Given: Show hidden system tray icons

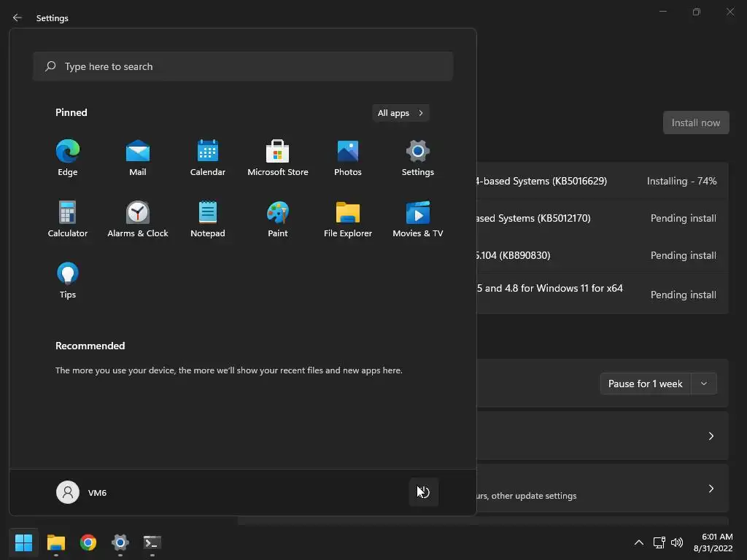Looking at the screenshot, I should 639,542.
